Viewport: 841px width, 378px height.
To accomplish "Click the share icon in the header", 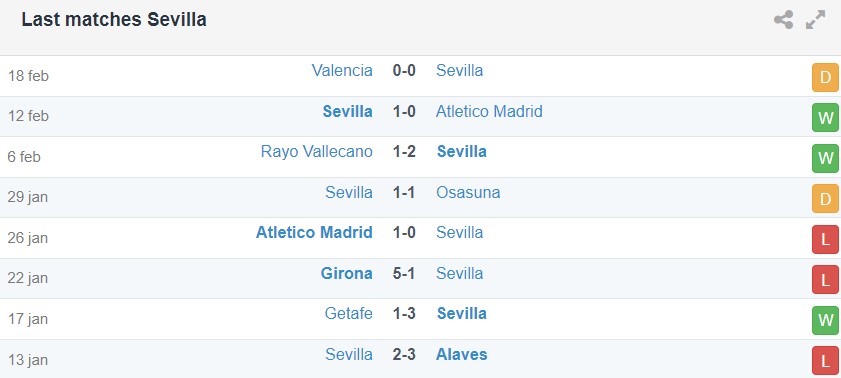I will (x=783, y=20).
